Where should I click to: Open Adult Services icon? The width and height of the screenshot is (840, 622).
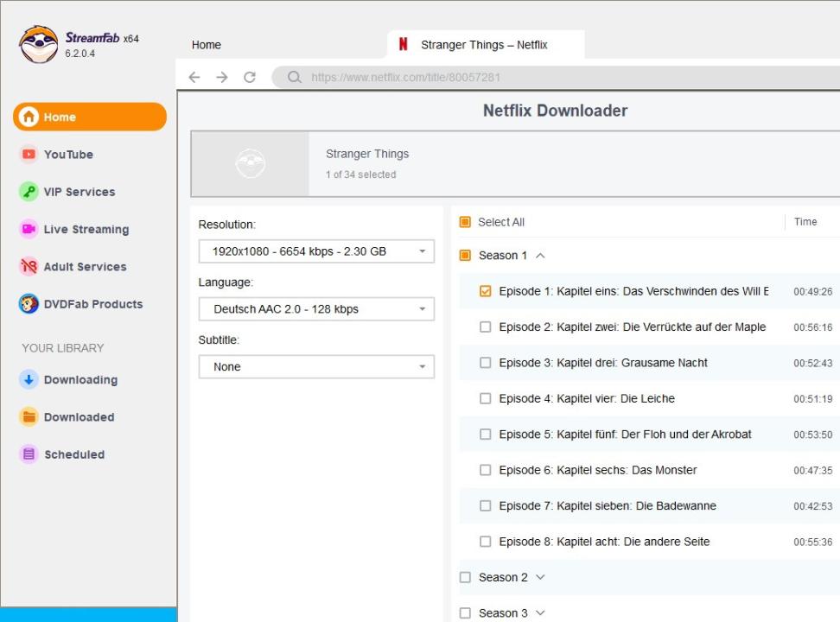29,267
